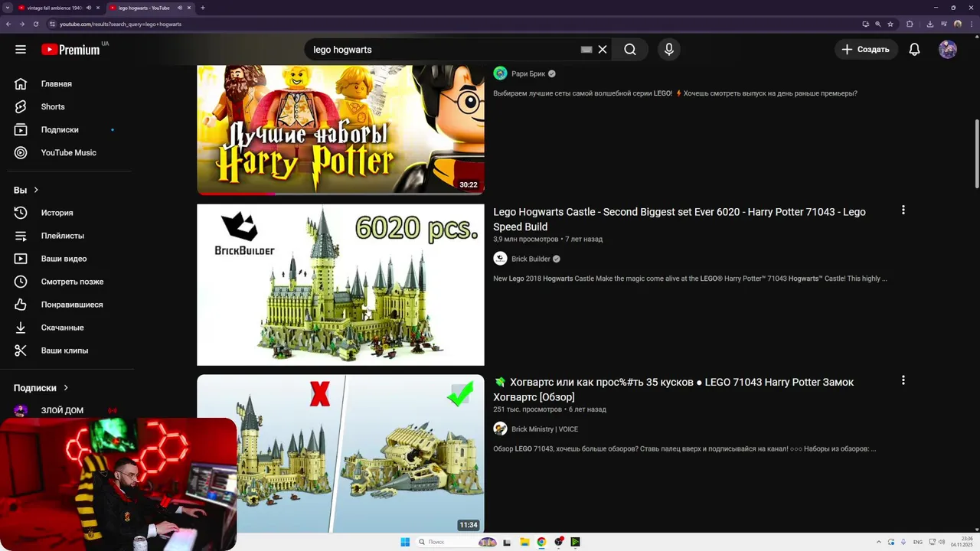The image size is (980, 551).
Task: Go back in the browser
Action: pyautogui.click(x=8, y=24)
